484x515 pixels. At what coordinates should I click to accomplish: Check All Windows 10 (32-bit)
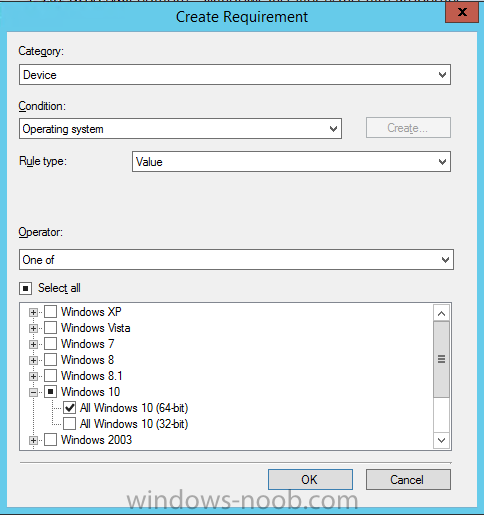(x=69, y=424)
